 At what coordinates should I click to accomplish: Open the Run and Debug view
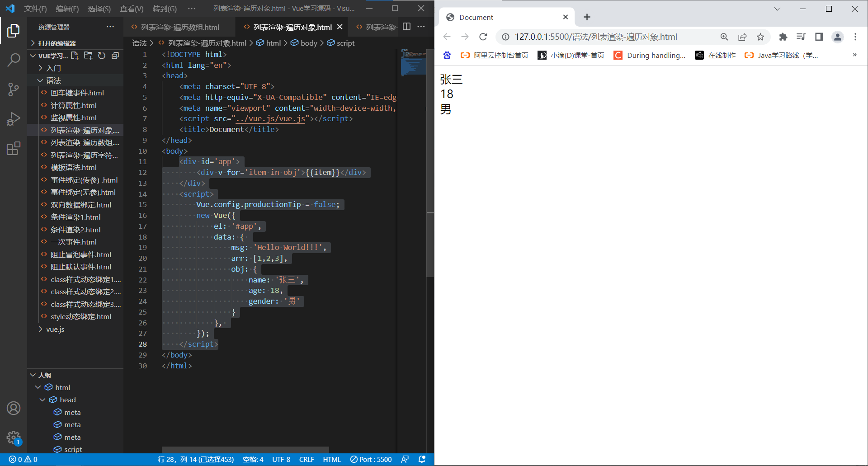(x=14, y=119)
